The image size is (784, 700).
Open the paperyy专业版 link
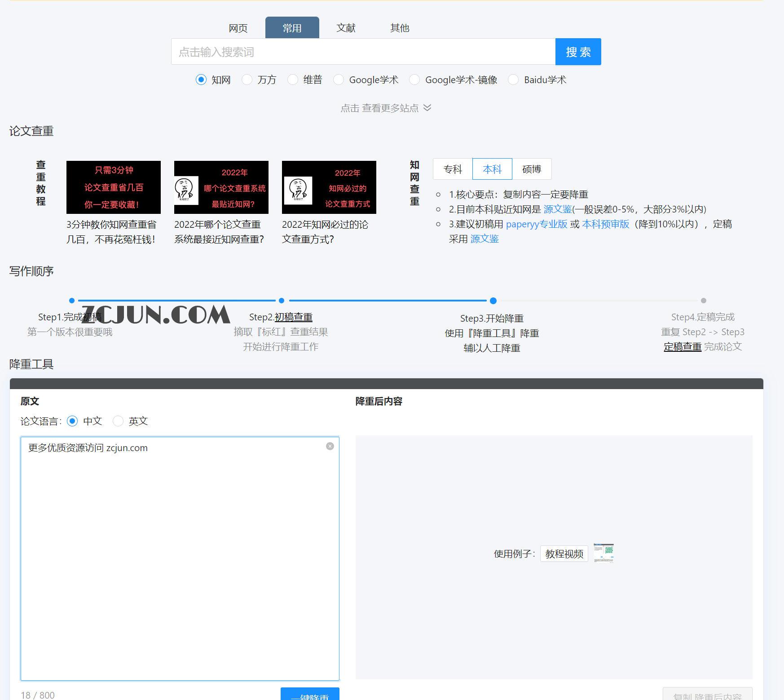tap(536, 224)
